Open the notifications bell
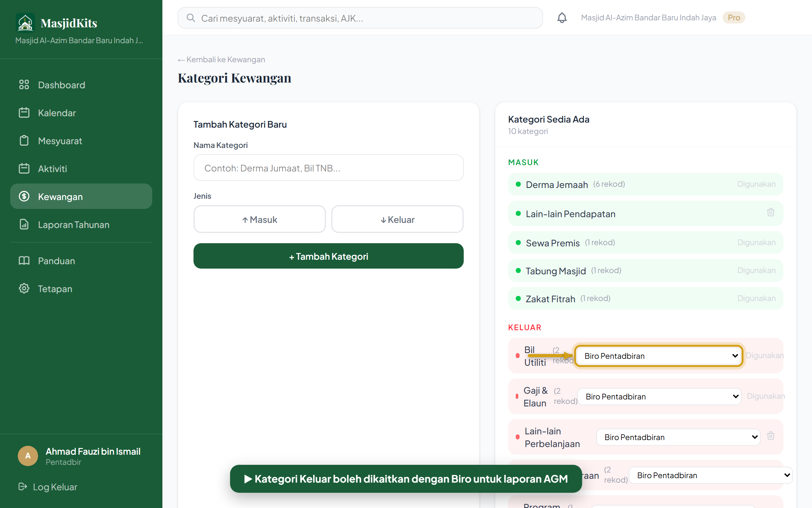 (x=562, y=18)
